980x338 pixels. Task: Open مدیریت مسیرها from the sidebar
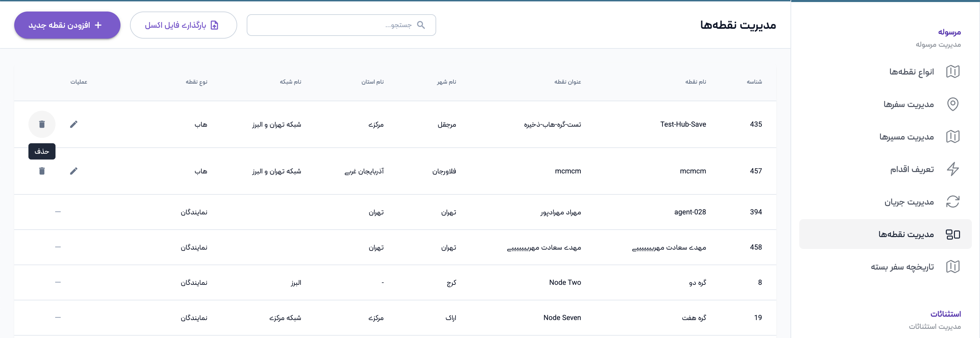(x=906, y=136)
